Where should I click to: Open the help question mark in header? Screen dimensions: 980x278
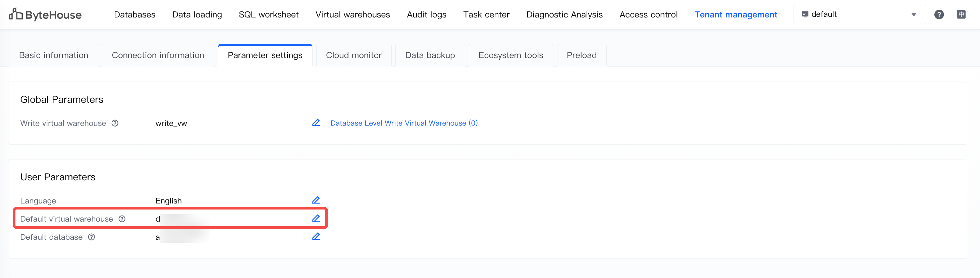pos(938,14)
